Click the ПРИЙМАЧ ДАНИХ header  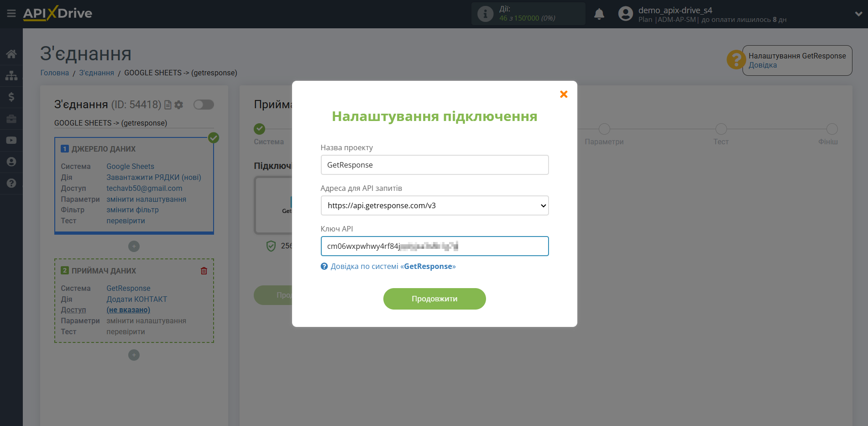[x=104, y=271]
